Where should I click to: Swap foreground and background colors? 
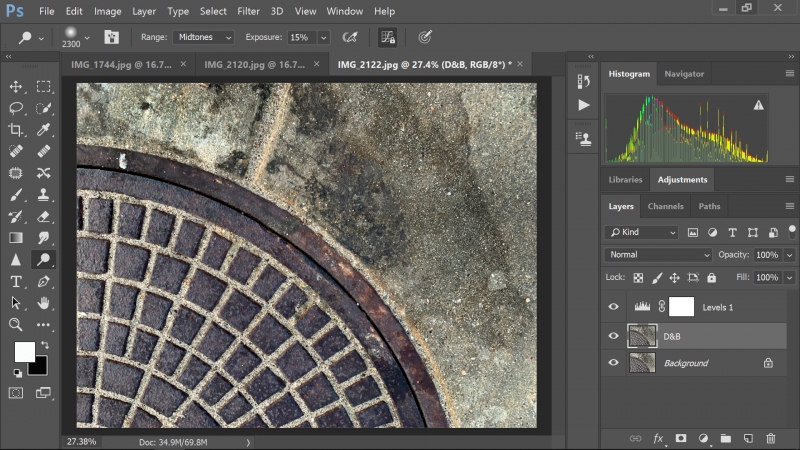(45, 345)
